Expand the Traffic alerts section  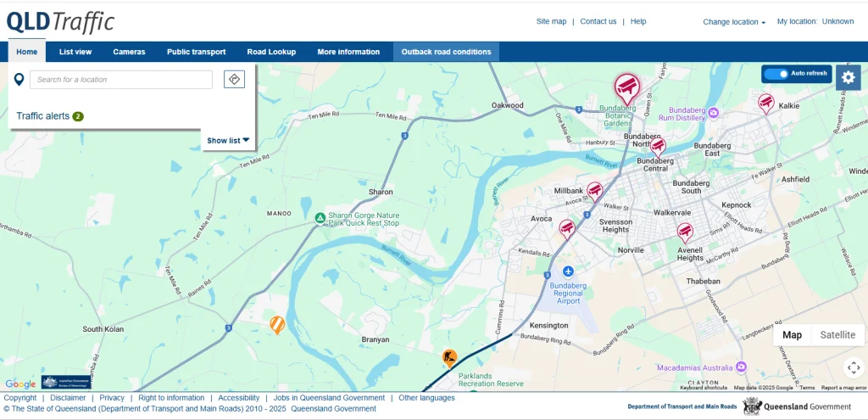pos(49,116)
